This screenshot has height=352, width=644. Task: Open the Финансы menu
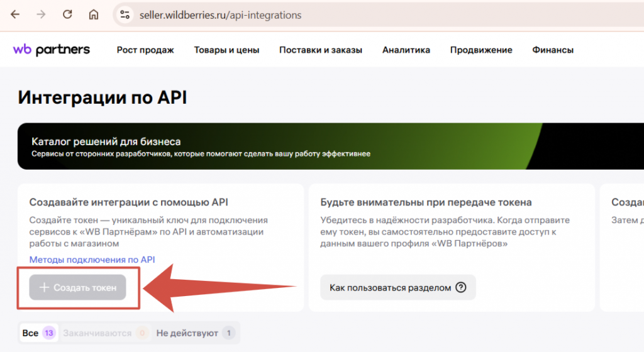553,50
